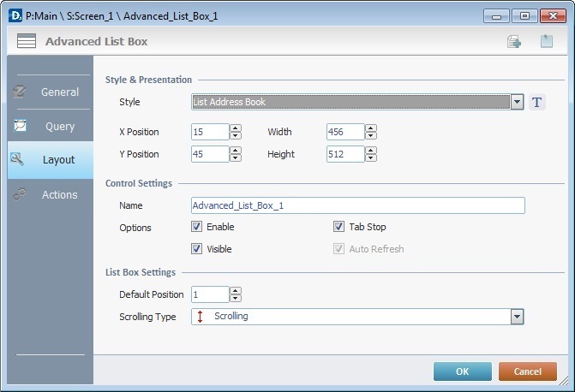Image resolution: width=575 pixels, height=392 pixels.
Task: Toggle the Tab Stop checkbox
Action: [338, 227]
